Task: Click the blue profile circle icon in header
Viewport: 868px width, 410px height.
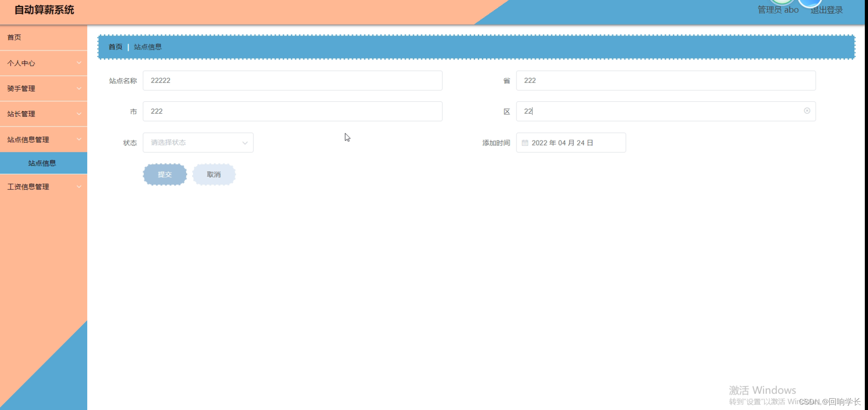Action: click(810, 4)
